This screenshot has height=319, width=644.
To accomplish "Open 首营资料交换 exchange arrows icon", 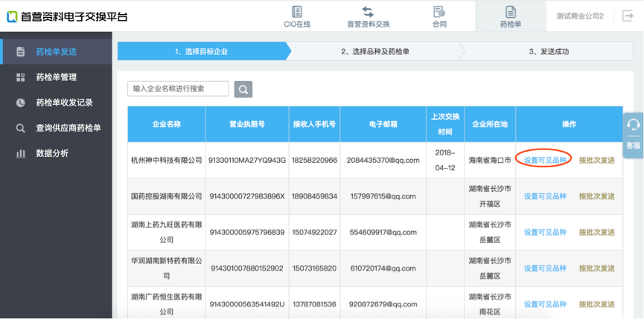I will (368, 11).
